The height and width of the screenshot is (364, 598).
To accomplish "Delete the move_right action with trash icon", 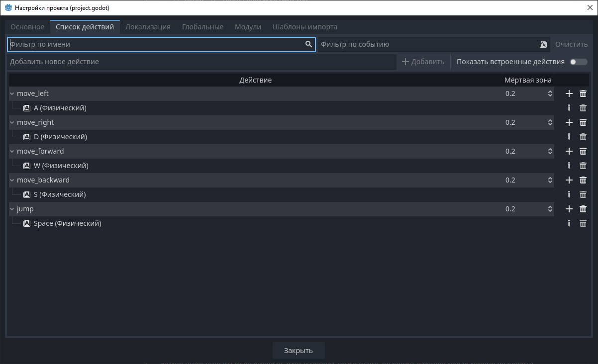I will pos(583,122).
